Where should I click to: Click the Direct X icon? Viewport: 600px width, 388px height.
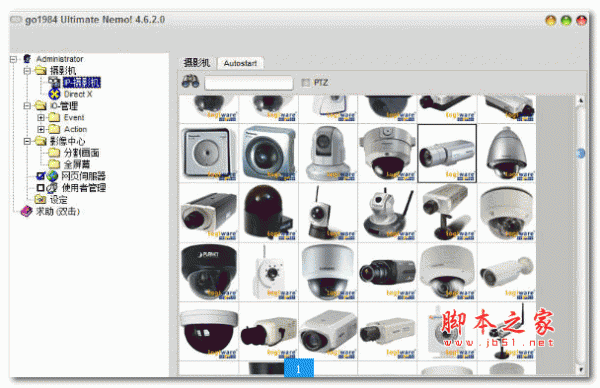(x=54, y=94)
